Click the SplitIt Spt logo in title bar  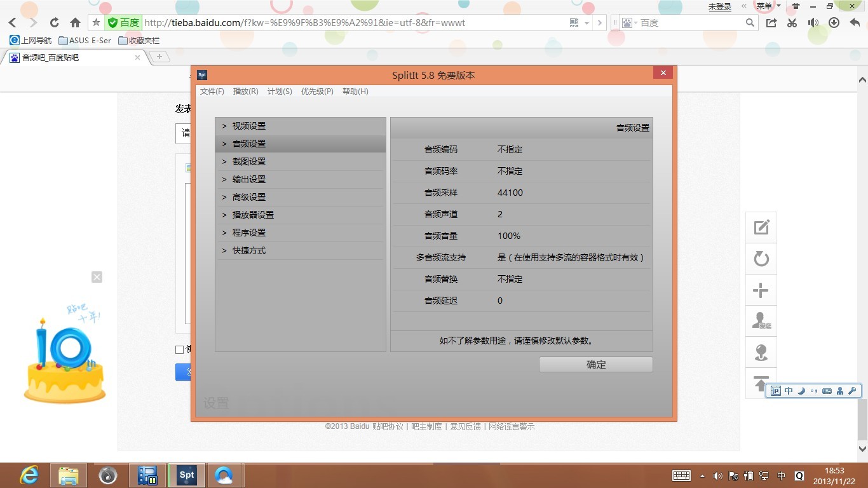(x=201, y=75)
